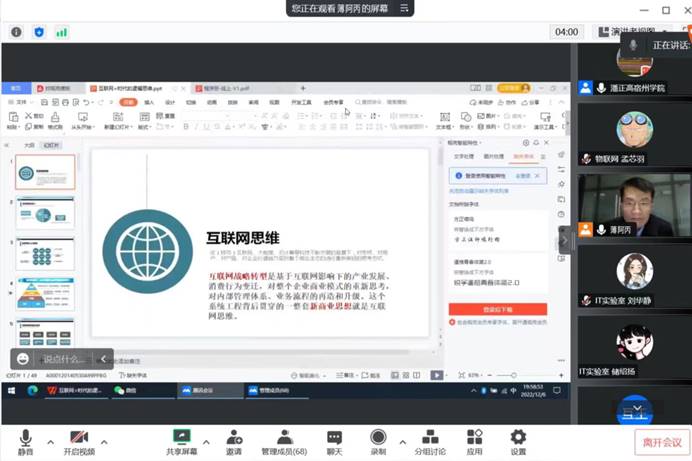Expand the arrow beside 共享屏幕

pos(205,440)
